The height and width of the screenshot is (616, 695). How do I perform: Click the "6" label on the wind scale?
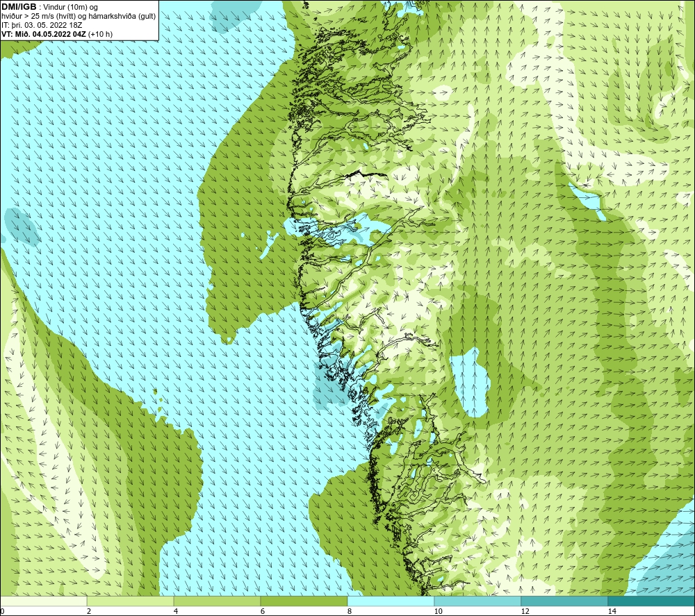pyautogui.click(x=263, y=611)
